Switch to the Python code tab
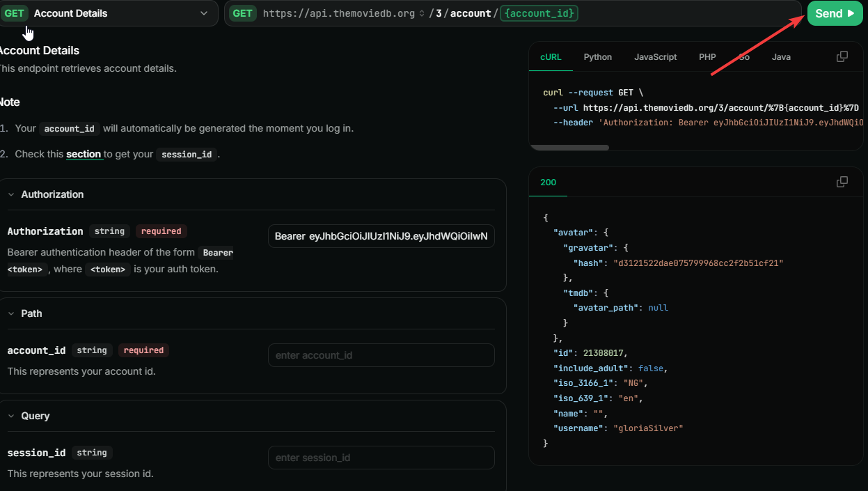Image resolution: width=868 pixels, height=491 pixels. [x=597, y=57]
